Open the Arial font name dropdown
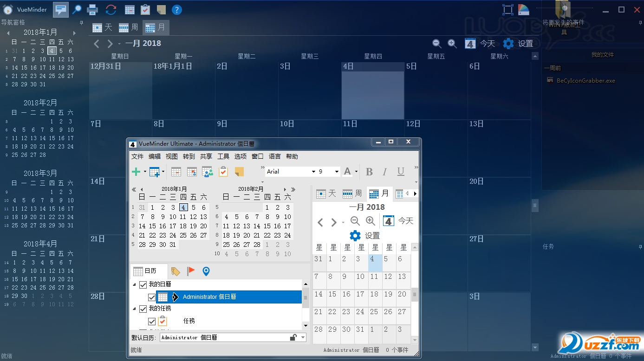Image resolution: width=644 pixels, height=361 pixels. pos(314,172)
